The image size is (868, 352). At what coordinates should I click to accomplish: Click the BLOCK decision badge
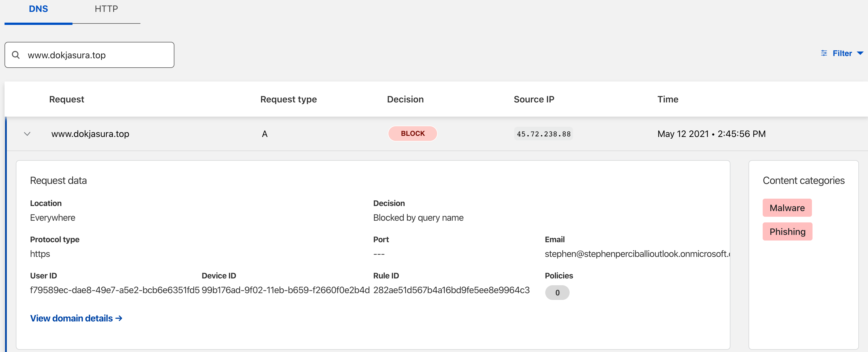click(412, 133)
